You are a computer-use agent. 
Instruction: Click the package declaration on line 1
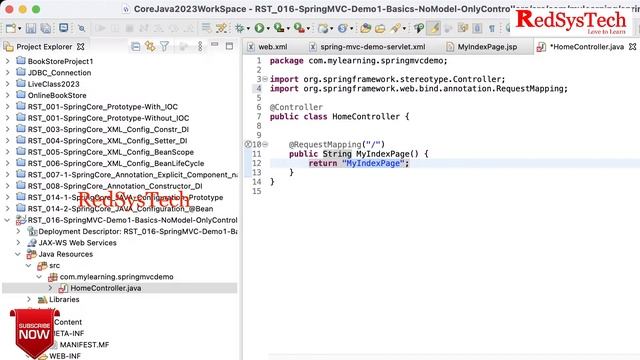tap(358, 60)
